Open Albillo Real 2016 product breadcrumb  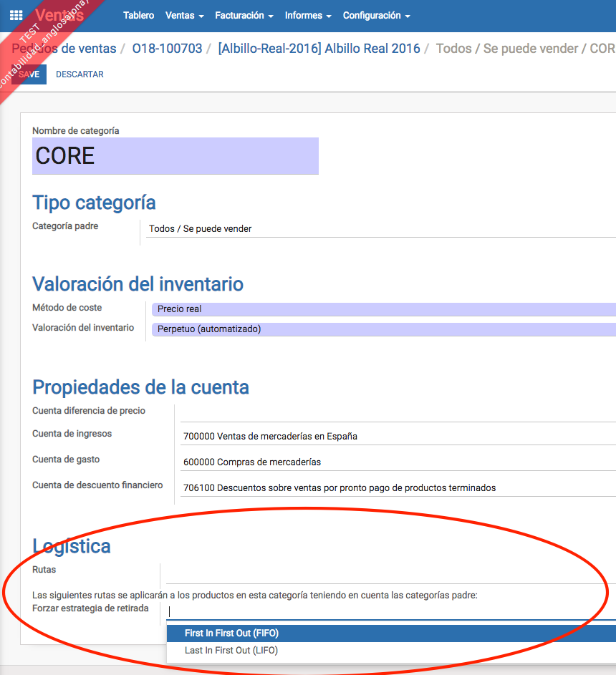click(319, 49)
